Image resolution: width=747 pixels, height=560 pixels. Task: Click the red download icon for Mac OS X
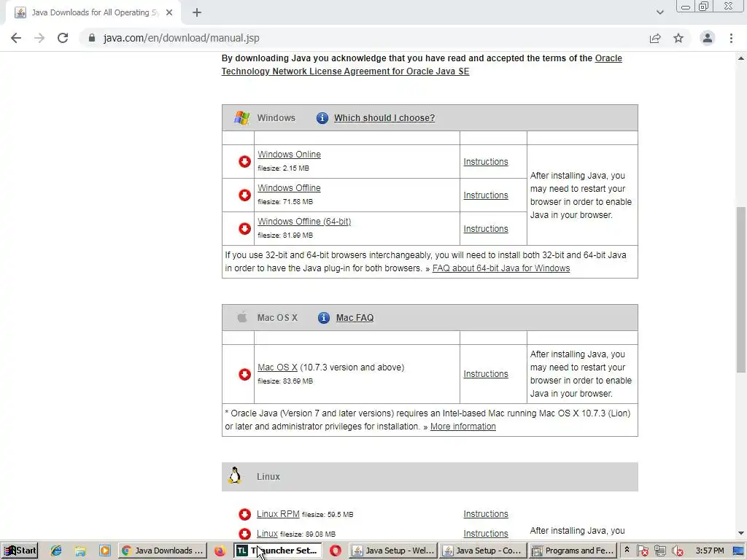tap(244, 374)
